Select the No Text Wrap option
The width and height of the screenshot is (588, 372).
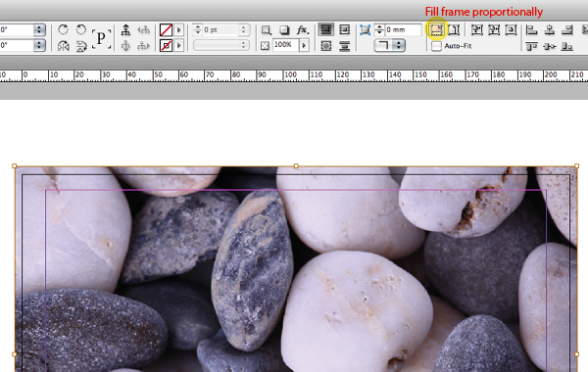click(326, 29)
